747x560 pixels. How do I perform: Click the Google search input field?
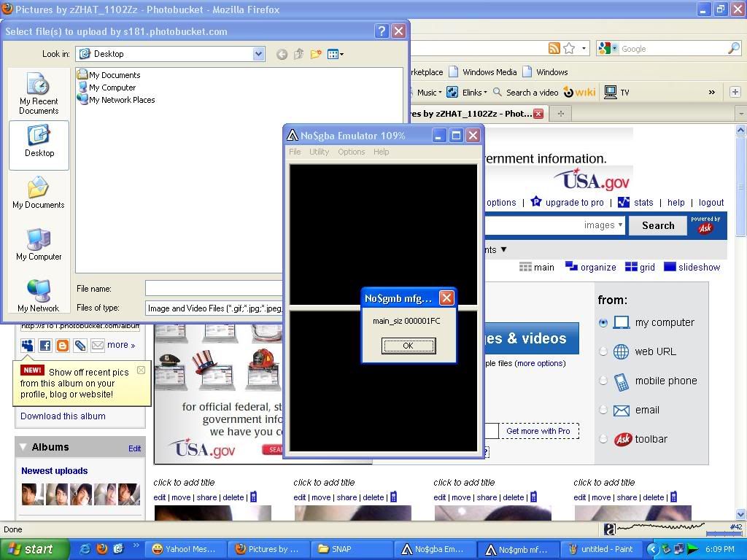(x=673, y=49)
